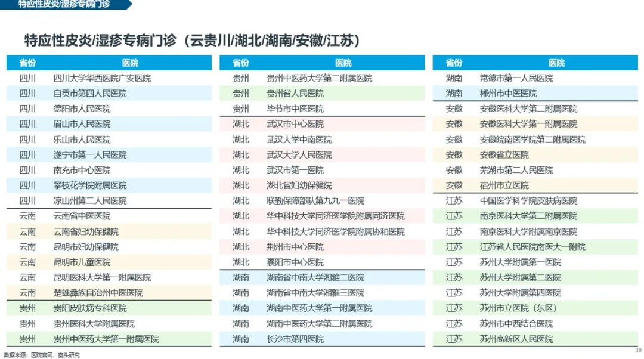Select 华中科技大学同济医学院附属同济医院 cell
The height and width of the screenshot is (359, 644).
click(x=336, y=216)
